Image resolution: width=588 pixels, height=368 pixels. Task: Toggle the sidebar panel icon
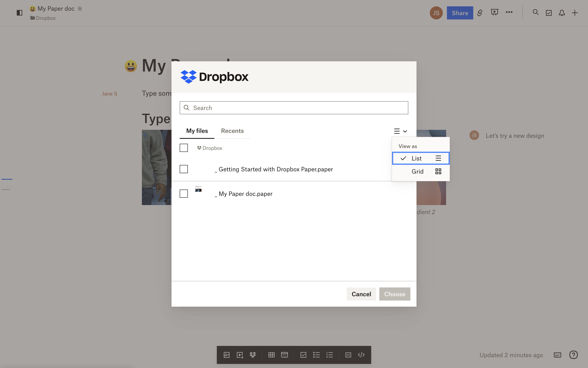[19, 13]
